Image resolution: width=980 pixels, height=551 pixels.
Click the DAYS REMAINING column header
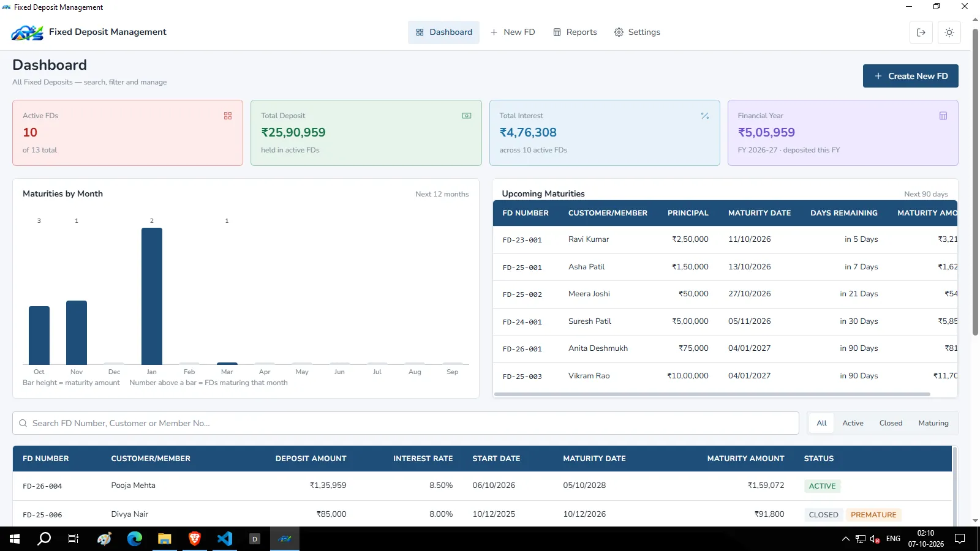843,213
